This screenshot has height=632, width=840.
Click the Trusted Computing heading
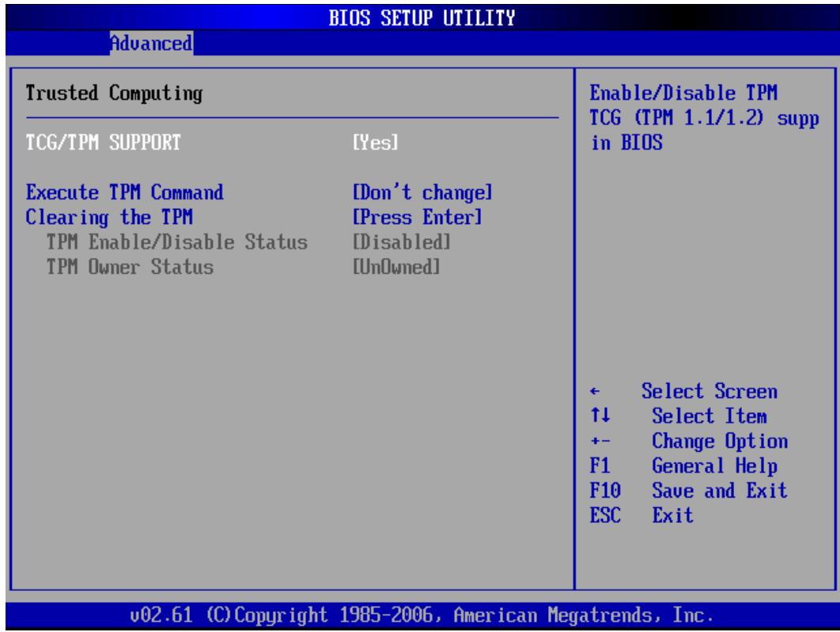click(x=114, y=93)
